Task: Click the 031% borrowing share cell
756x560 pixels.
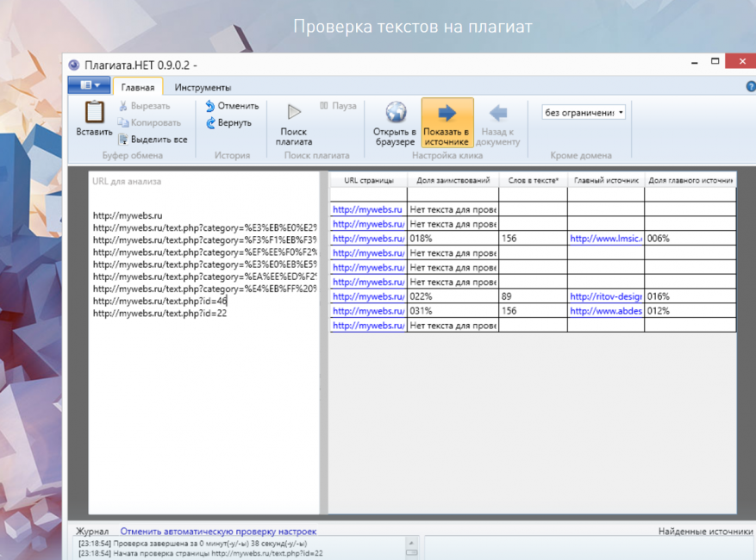Action: coord(453,311)
